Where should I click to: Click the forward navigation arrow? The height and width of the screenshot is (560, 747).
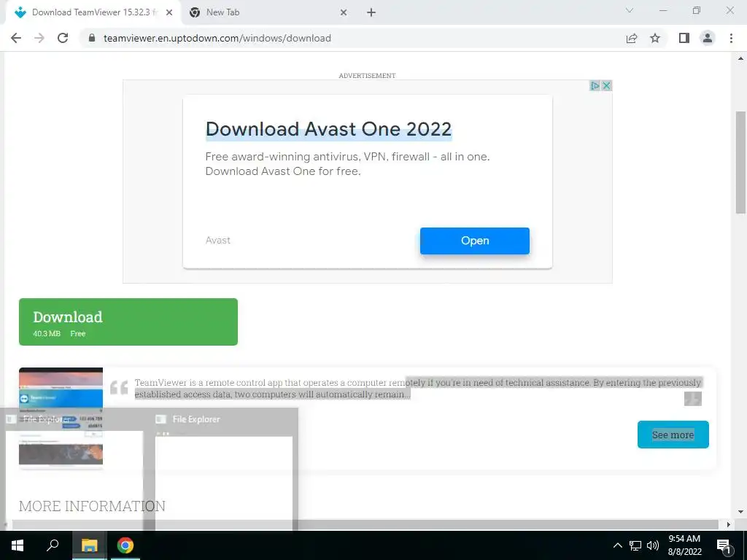pos(39,38)
